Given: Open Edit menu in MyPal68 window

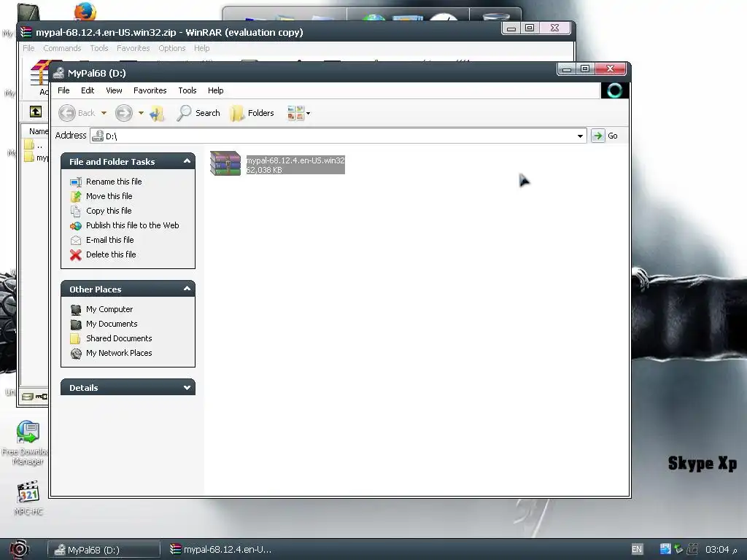Looking at the screenshot, I should point(88,90).
